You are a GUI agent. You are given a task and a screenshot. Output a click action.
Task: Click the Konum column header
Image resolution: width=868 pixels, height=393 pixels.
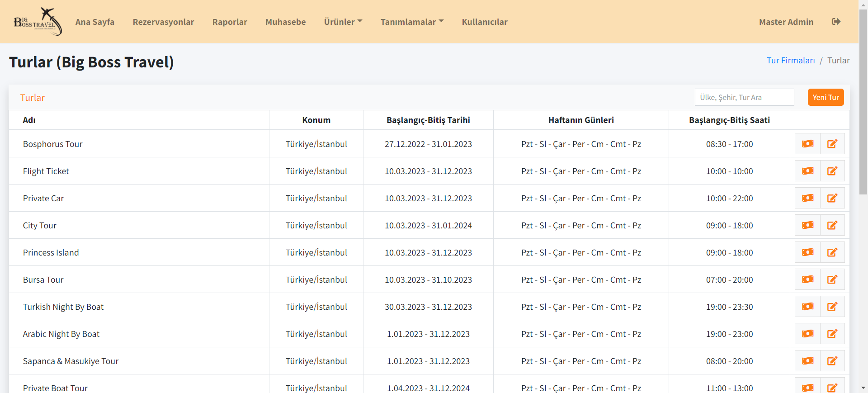(316, 120)
